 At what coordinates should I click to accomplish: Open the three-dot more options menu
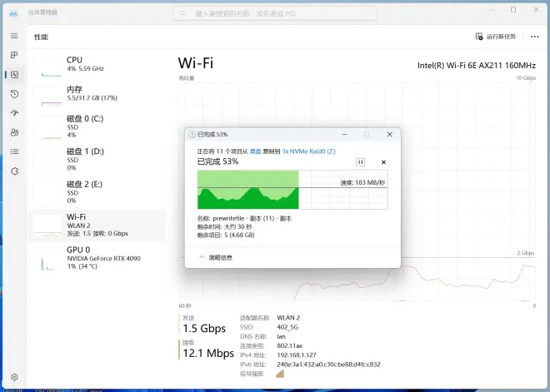pyautogui.click(x=534, y=37)
